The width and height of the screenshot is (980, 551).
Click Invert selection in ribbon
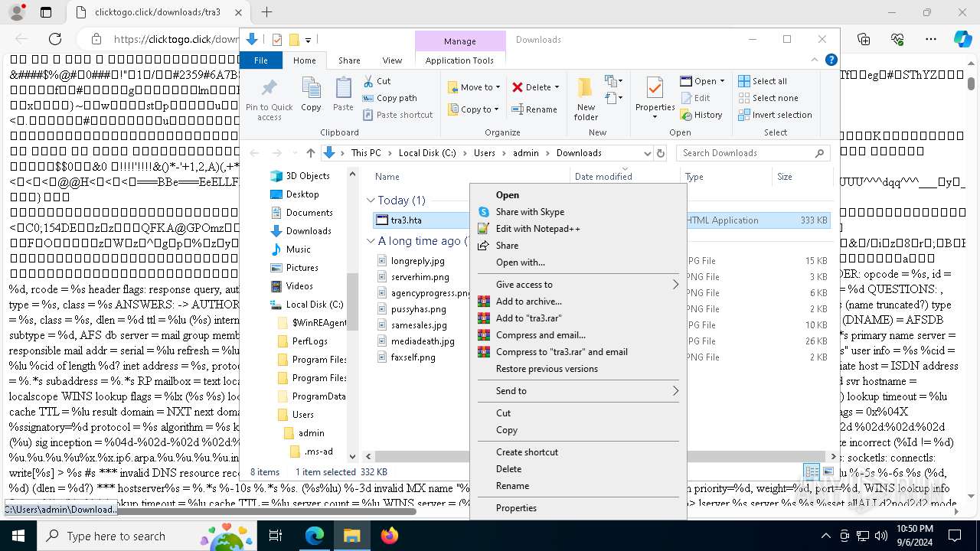pyautogui.click(x=775, y=115)
